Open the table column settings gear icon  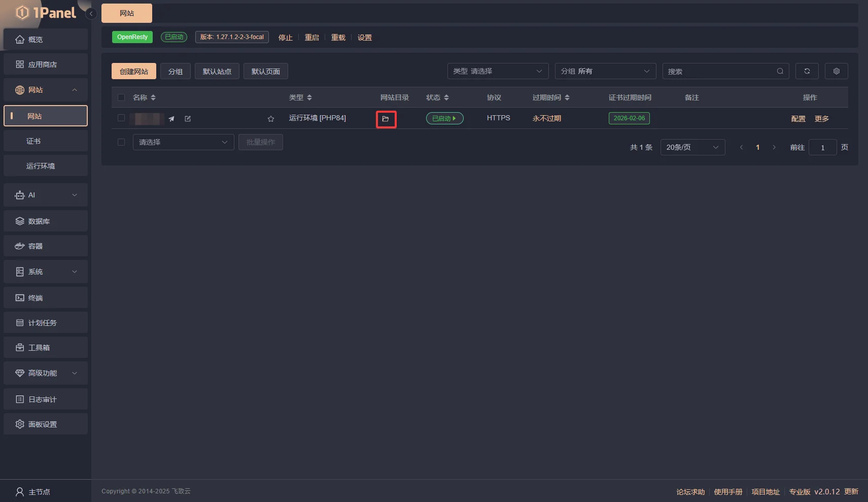click(x=836, y=71)
